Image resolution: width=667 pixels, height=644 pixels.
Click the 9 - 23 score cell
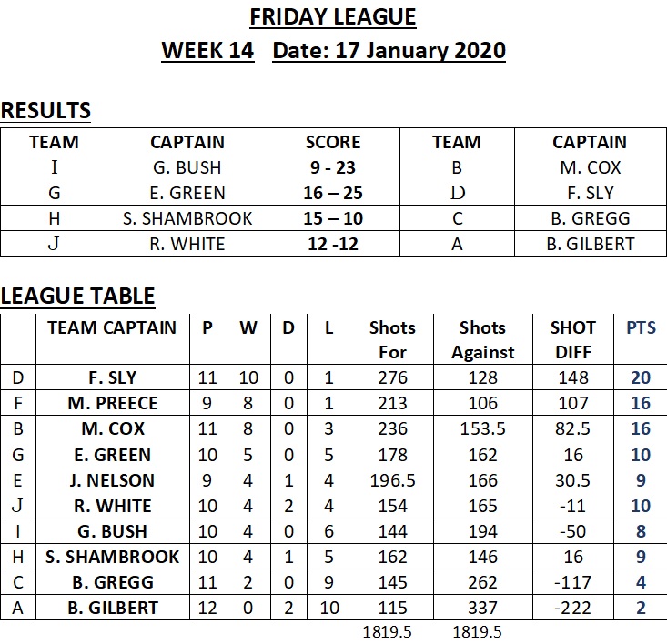pyautogui.click(x=333, y=167)
